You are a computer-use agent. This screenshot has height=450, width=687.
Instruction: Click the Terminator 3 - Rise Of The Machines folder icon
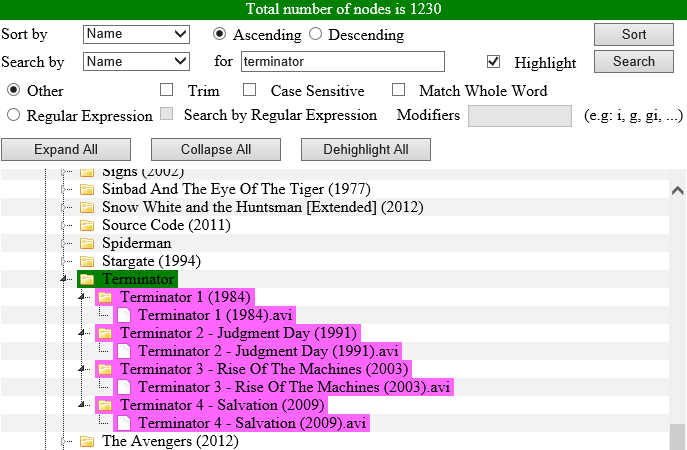coord(105,369)
